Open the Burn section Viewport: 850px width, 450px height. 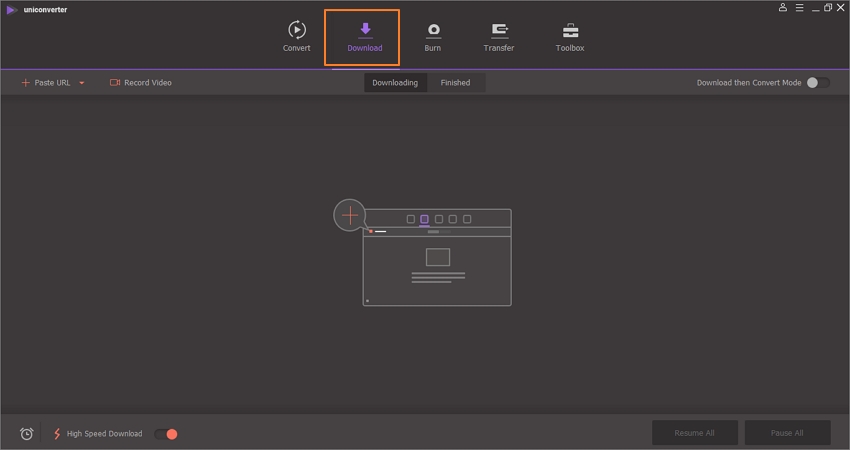click(x=433, y=37)
